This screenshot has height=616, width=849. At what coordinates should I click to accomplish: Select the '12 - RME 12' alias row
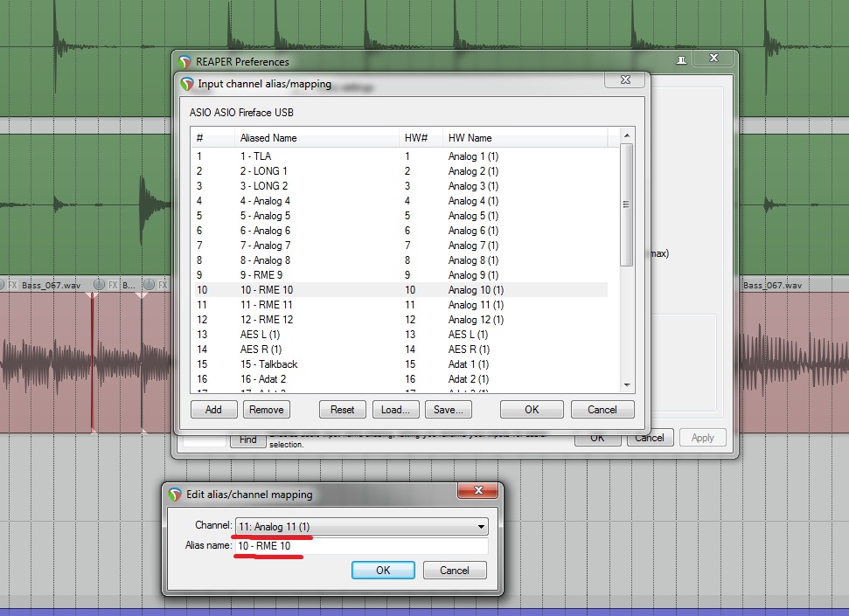[267, 320]
